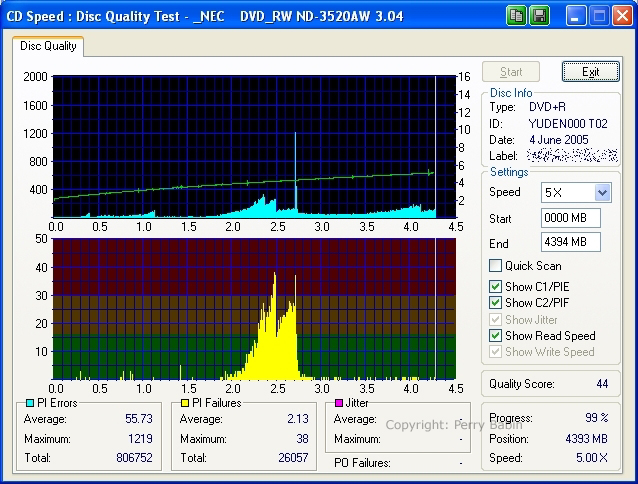
Task: Click the save floppy disk icon
Action: pyautogui.click(x=540, y=16)
